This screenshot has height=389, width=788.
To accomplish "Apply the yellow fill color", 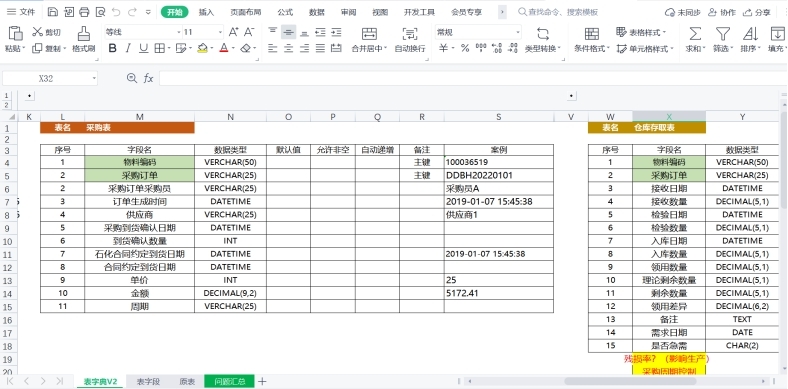I will [202, 48].
